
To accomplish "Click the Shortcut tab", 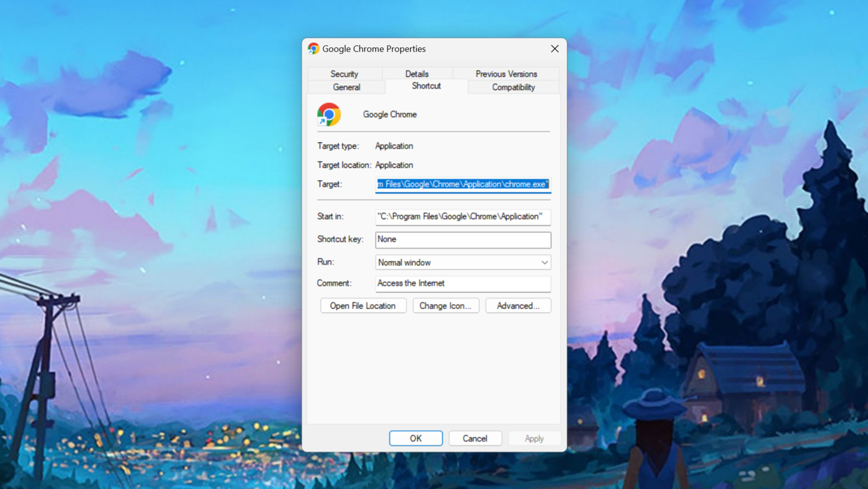I will 426,86.
